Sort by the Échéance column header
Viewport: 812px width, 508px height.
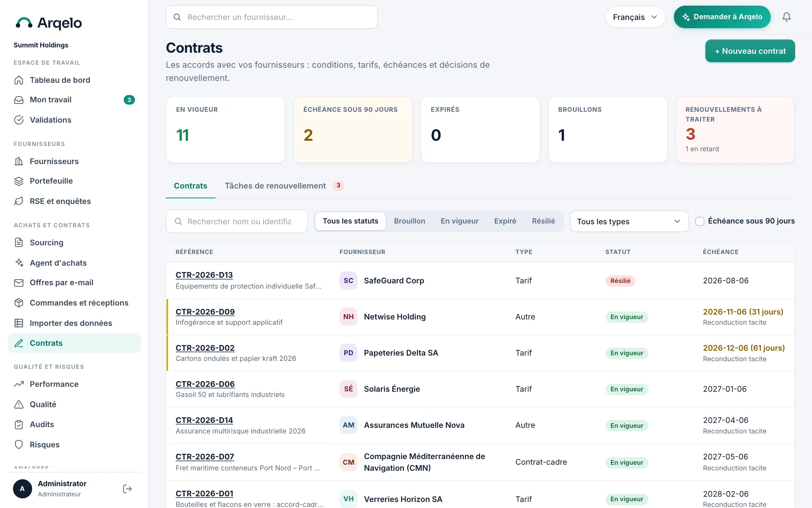720,252
